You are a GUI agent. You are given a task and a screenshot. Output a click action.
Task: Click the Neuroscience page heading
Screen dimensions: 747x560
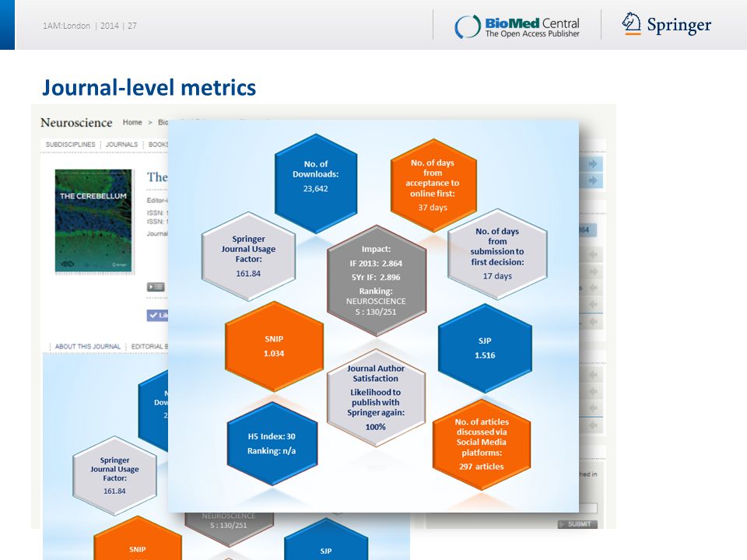(76, 122)
